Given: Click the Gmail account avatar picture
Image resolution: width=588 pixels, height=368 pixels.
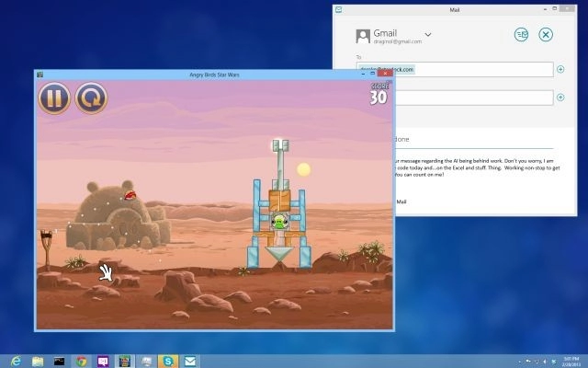Looking at the screenshot, I should point(363,37).
